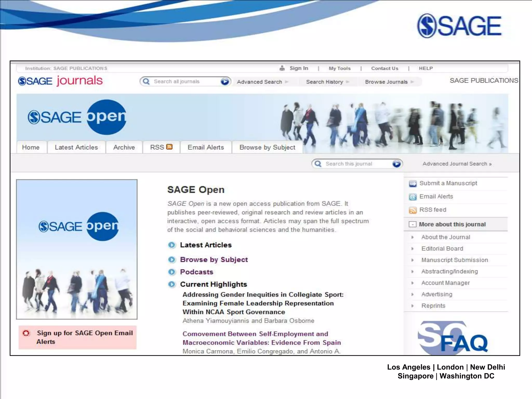
Task: Open the Archive tab
Action: [124, 147]
